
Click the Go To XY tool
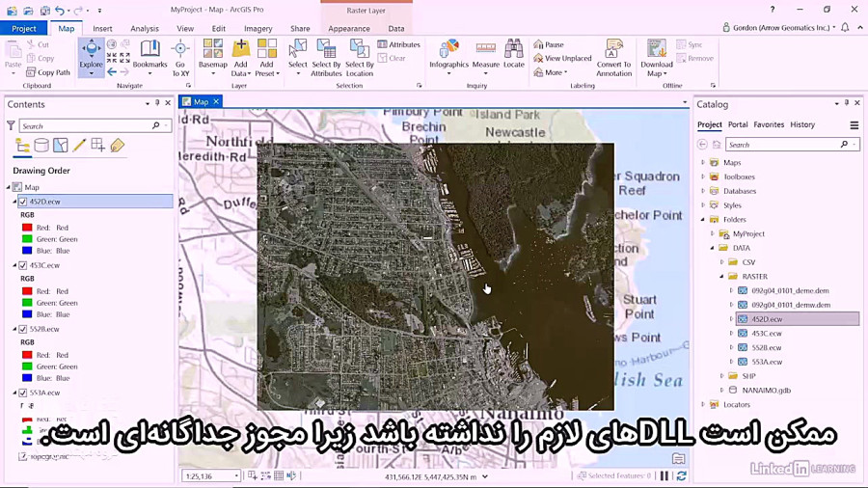[180, 58]
